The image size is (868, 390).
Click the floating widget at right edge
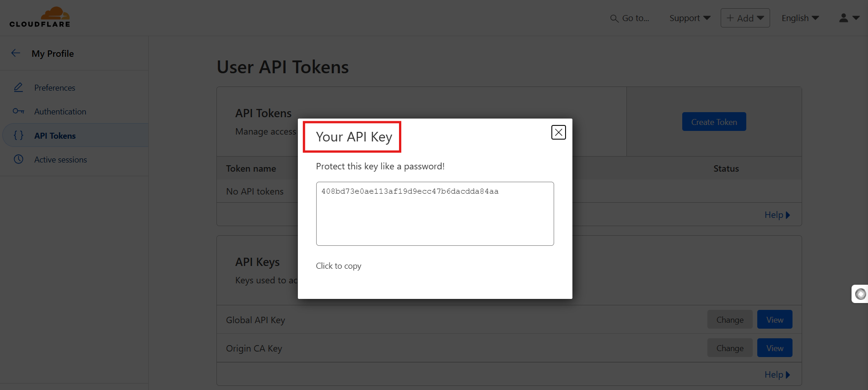pos(860,294)
